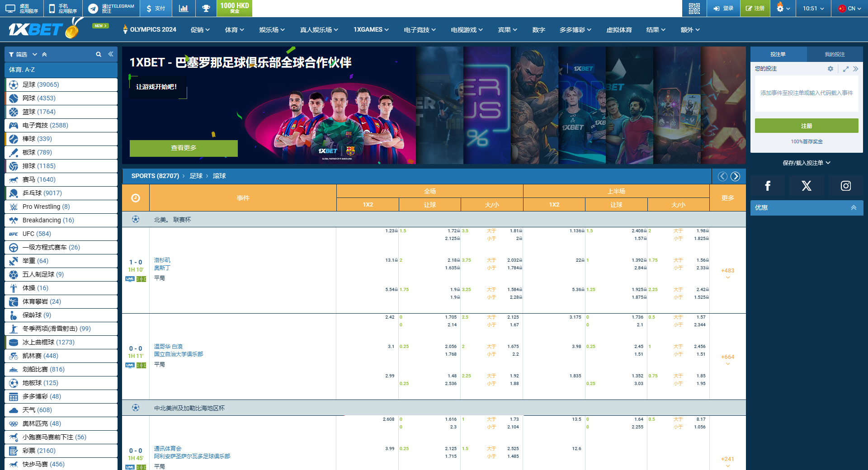Collapse the sports sidebar with double arrow
868x470 pixels.
(111, 54)
